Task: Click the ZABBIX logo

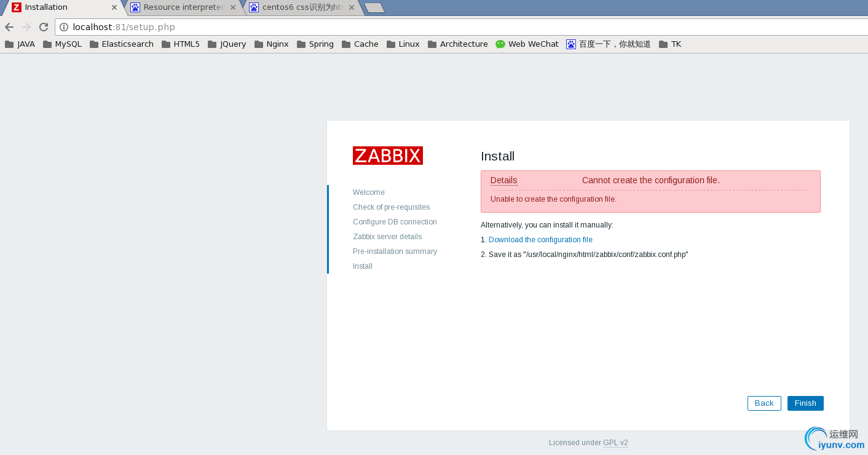Action: click(x=388, y=156)
